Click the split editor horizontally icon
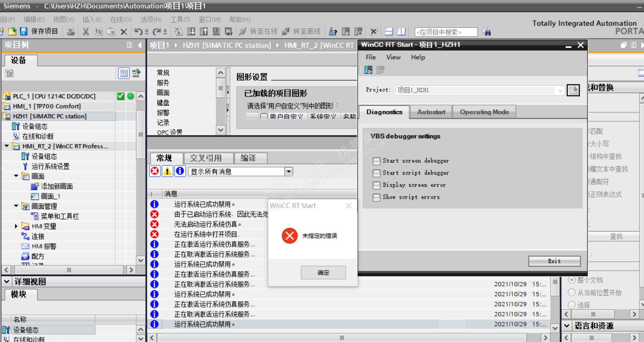Image resolution: width=644 pixels, height=342 pixels. click(x=389, y=32)
